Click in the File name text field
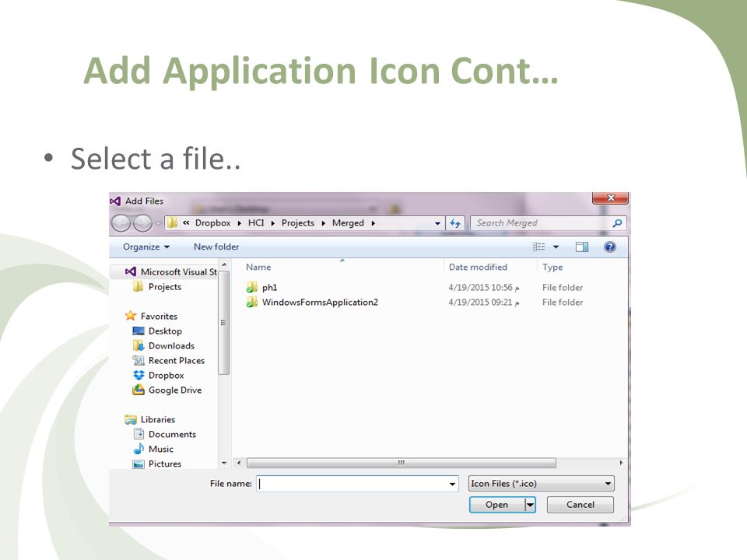 point(353,485)
